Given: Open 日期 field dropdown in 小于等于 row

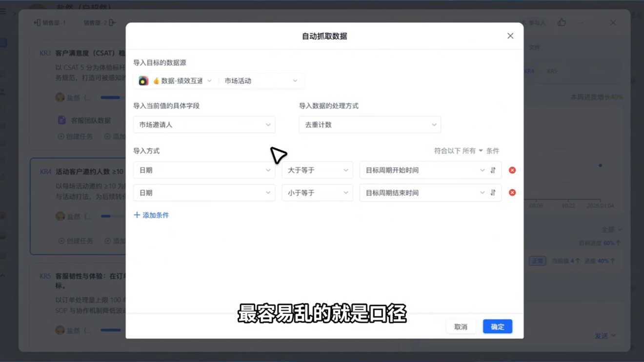Looking at the screenshot, I should [x=204, y=192].
